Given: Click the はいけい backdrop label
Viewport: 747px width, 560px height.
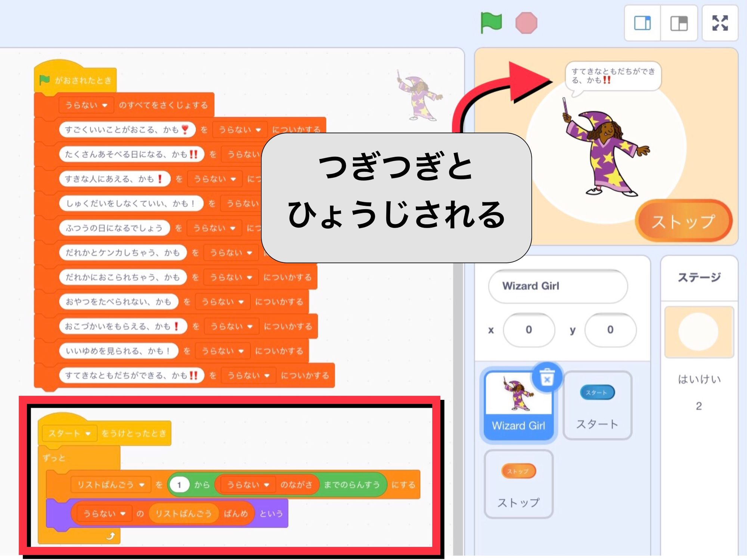Looking at the screenshot, I should 699,379.
